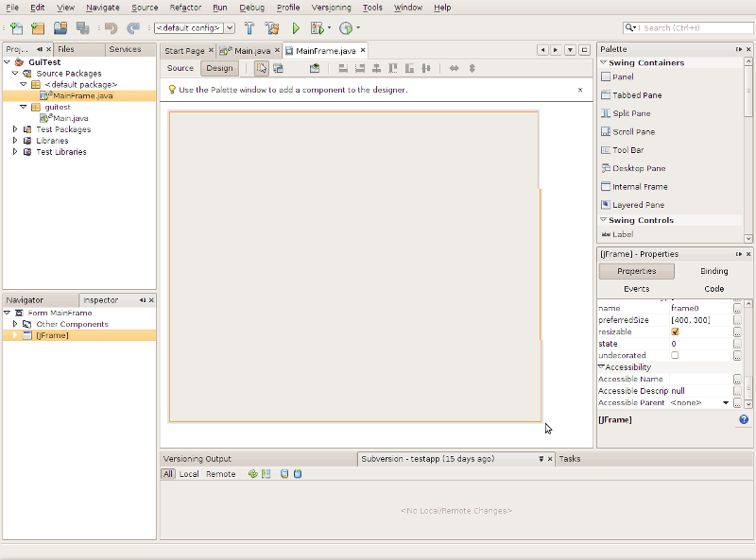
Task: Open the Refactor menu
Action: [185, 8]
